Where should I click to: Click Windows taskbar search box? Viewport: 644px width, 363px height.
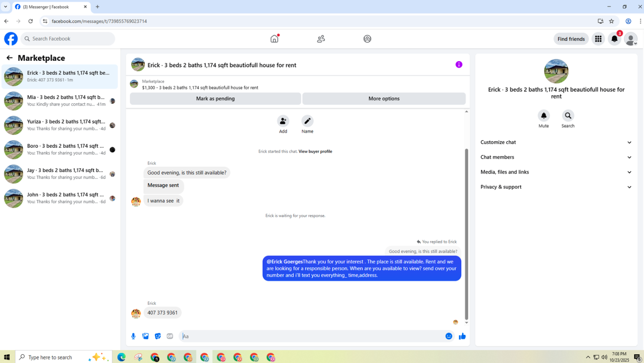coord(64,357)
